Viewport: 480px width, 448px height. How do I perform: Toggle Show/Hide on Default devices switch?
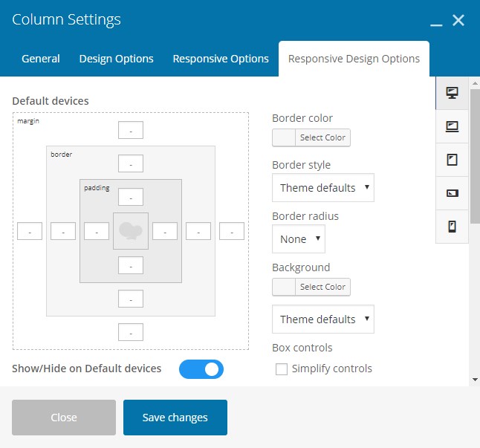pos(201,369)
